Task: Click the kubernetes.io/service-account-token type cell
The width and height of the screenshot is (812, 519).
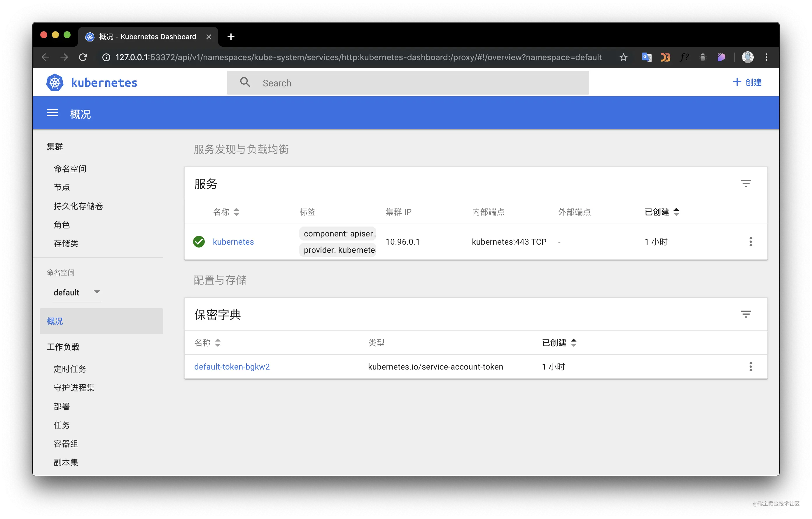Action: click(x=435, y=366)
